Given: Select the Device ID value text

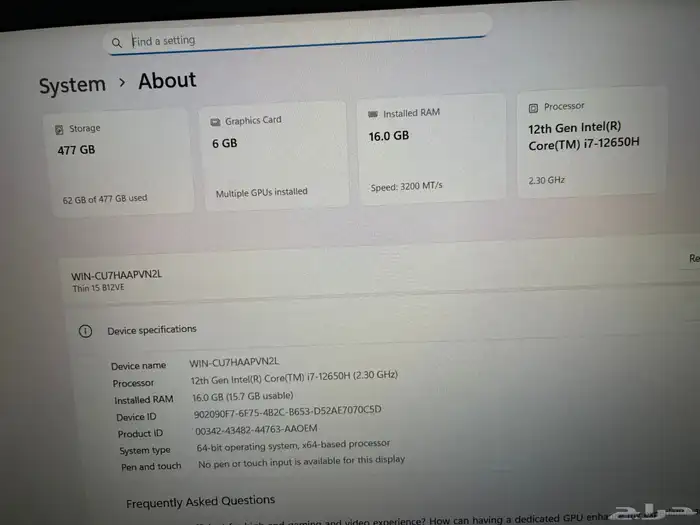Looking at the screenshot, I should tap(288, 412).
